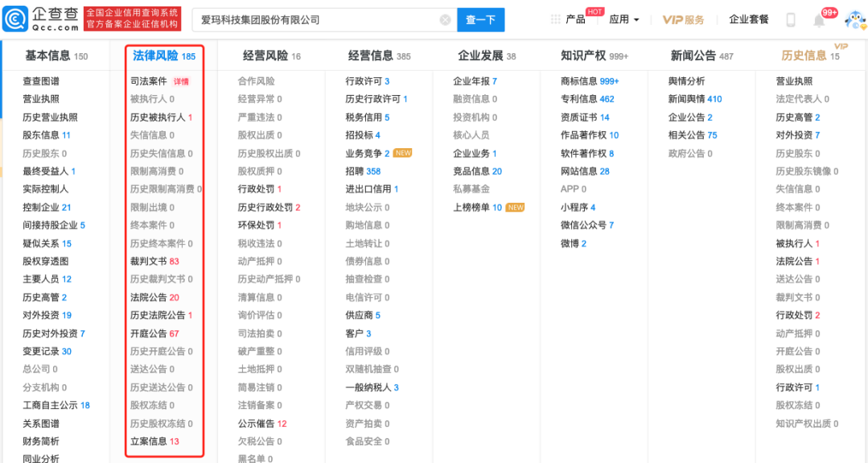Open the VIP服务 link

[683, 19]
